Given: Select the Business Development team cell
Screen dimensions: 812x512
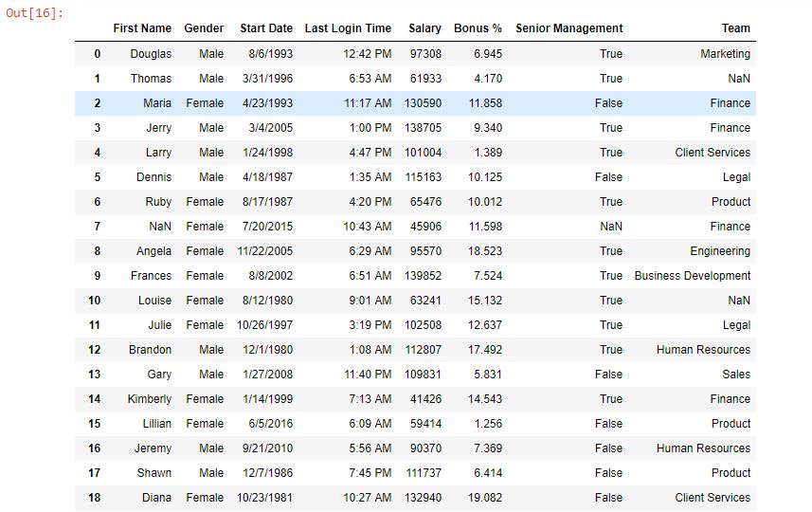Looking at the screenshot, I should [692, 276].
